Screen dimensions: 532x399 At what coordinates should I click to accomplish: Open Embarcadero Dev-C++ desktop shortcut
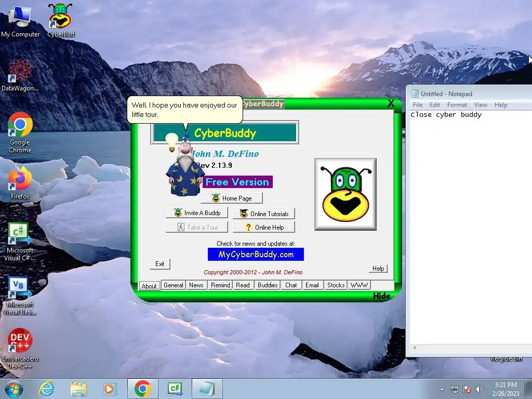pos(20,349)
